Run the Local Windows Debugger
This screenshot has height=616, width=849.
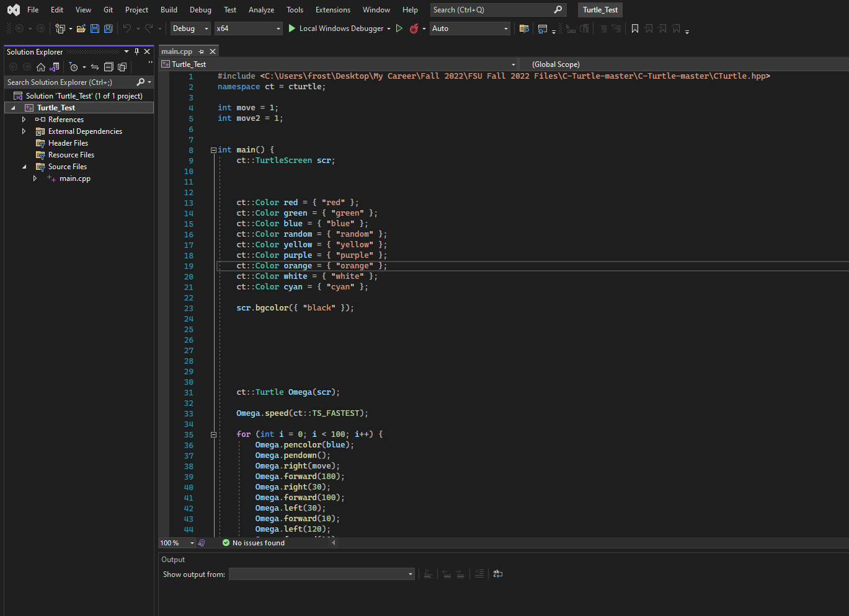pos(339,29)
